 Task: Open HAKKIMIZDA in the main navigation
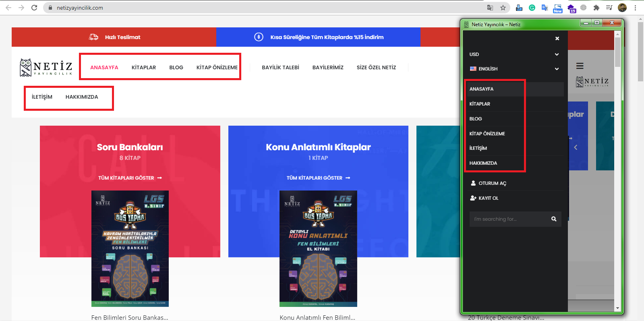click(82, 97)
